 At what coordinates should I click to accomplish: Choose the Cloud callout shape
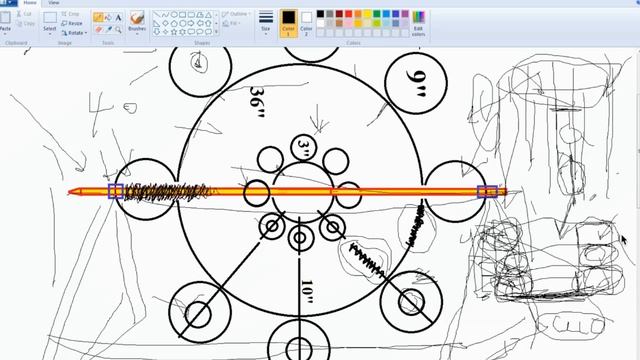tap(208, 32)
